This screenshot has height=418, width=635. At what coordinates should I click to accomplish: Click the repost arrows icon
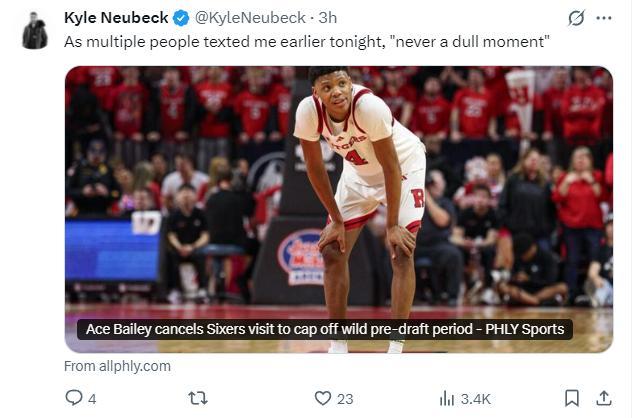pos(198,398)
